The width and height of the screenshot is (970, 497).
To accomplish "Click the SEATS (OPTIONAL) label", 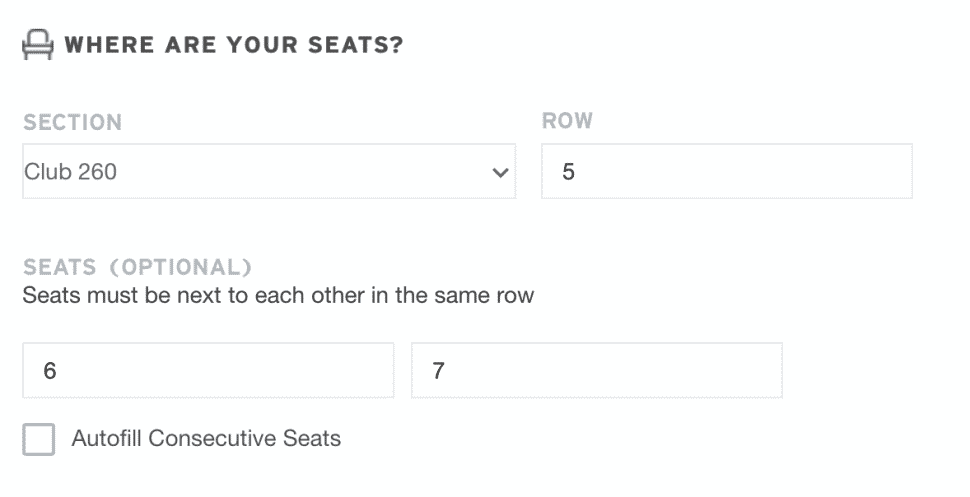I will point(137,267).
